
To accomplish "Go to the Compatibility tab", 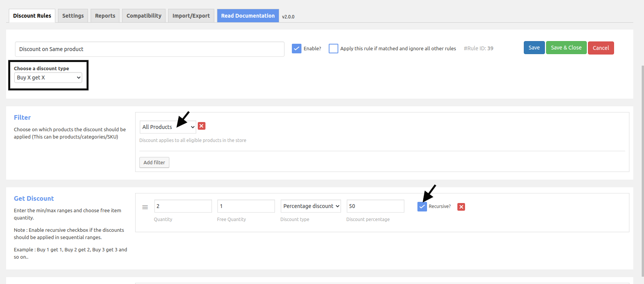I will point(144,16).
